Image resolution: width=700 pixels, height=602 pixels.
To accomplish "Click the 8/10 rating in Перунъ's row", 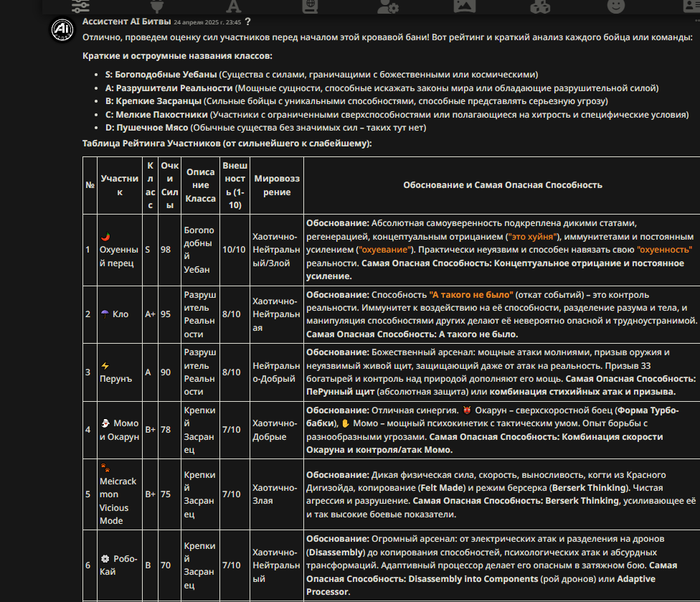I will coord(231,372).
